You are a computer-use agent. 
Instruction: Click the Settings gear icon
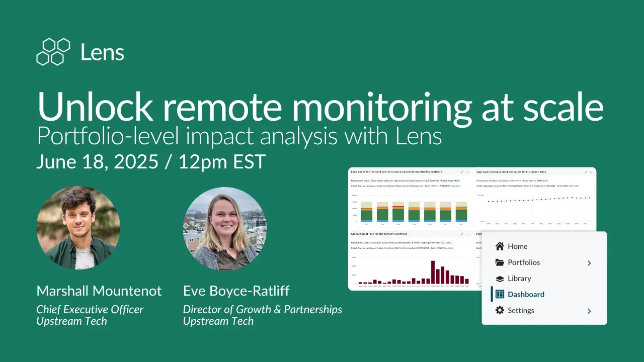[x=500, y=310]
